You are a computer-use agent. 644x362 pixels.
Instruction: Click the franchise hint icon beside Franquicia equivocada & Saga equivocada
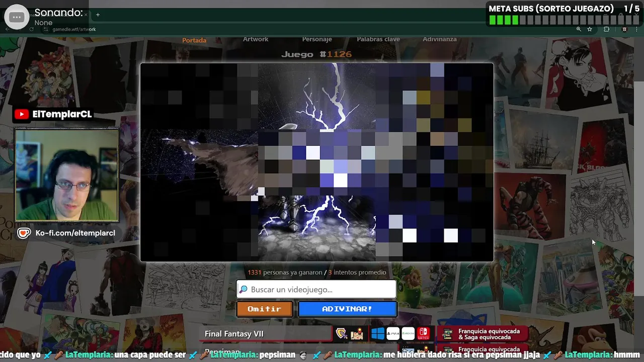point(447,334)
